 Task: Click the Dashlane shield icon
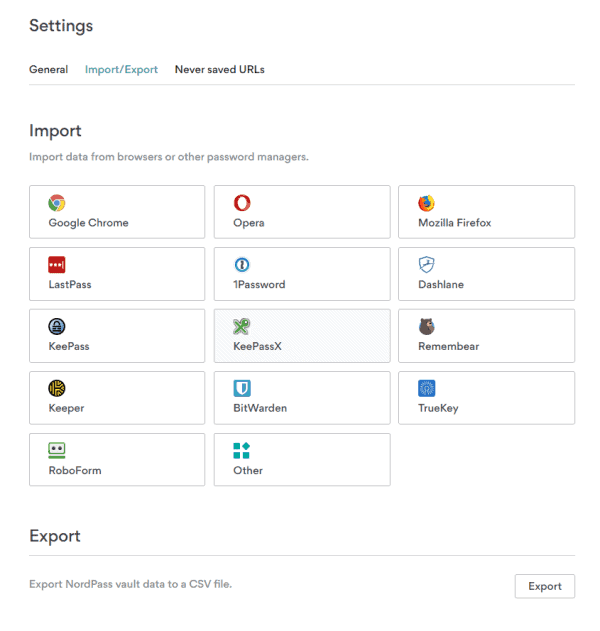point(427,265)
